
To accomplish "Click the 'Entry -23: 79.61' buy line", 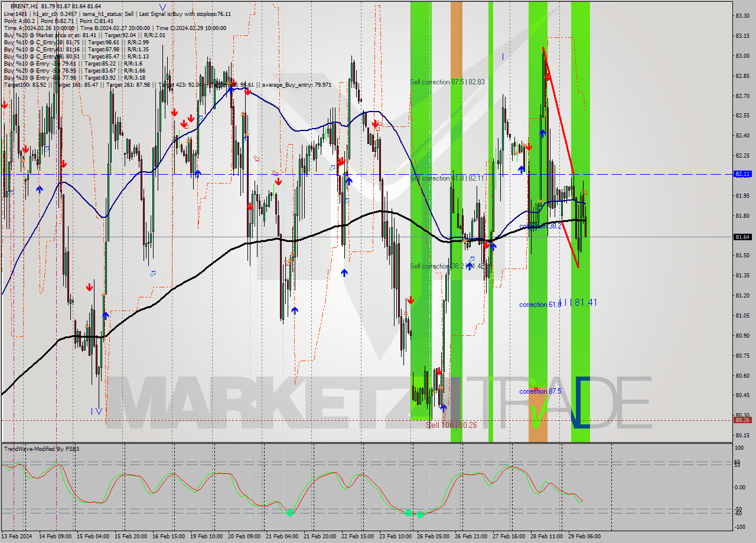I will coord(73,63).
